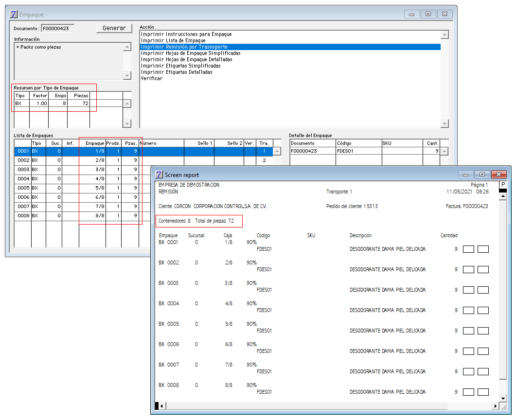
Task: Select empaque row 0001 in Lista
Action: [143, 151]
